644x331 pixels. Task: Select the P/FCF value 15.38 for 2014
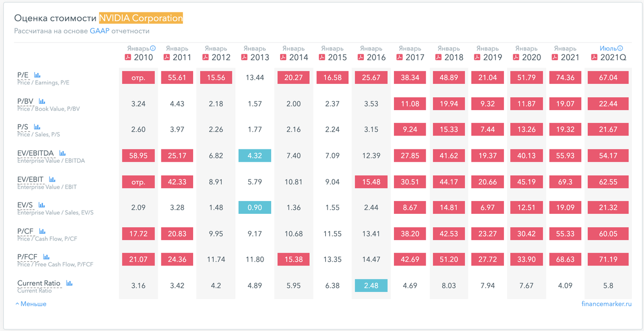(x=294, y=260)
